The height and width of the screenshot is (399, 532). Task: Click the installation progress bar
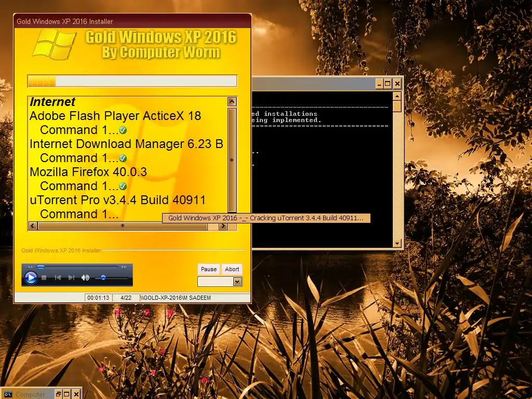(x=132, y=81)
